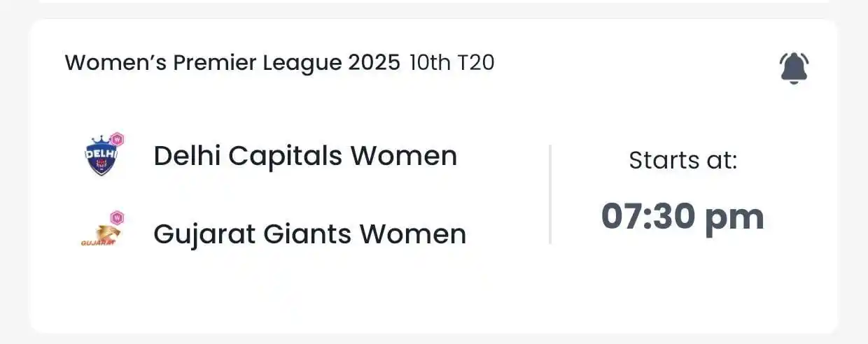Image resolution: width=868 pixels, height=344 pixels.
Task: Tap the pink W badge on Gujarat logo
Action: (117, 217)
